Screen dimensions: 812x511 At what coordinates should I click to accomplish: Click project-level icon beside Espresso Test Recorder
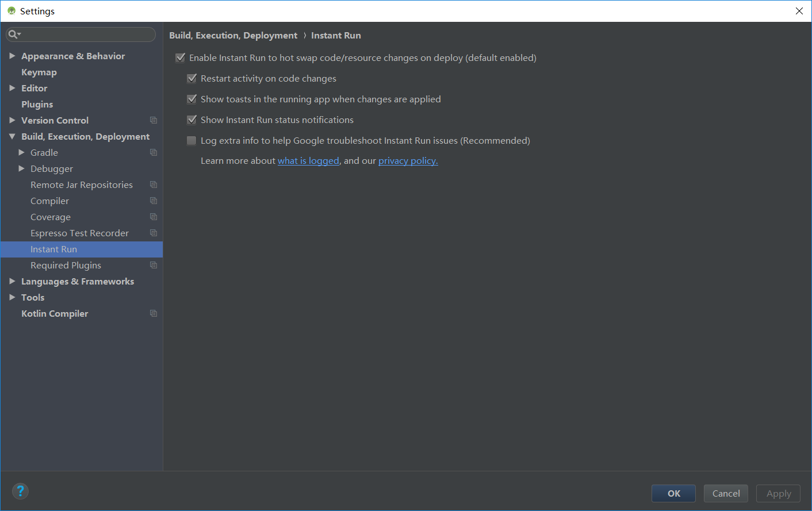coord(154,233)
